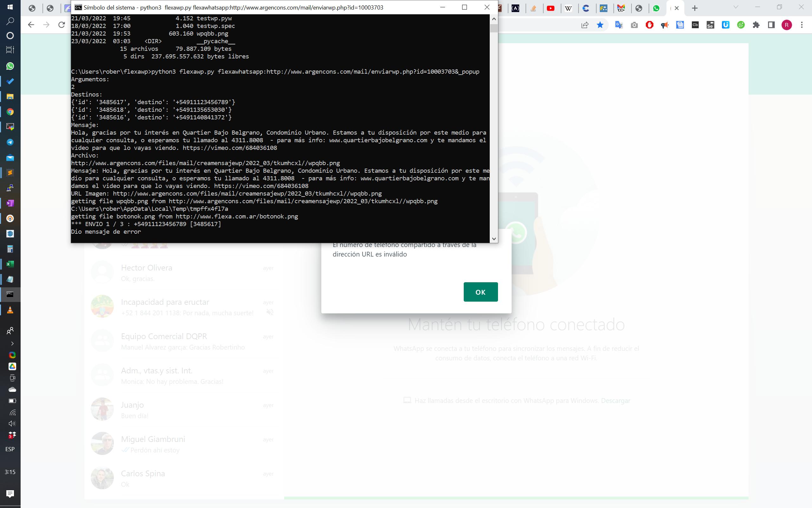Open File Explorer from the taskbar
This screenshot has height=508, width=812.
tap(10, 97)
